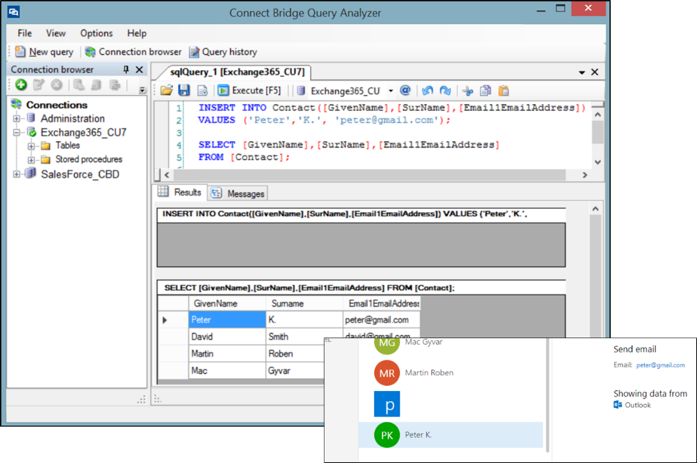Click the MR orange avatar circle
697x463 pixels.
coord(387,373)
